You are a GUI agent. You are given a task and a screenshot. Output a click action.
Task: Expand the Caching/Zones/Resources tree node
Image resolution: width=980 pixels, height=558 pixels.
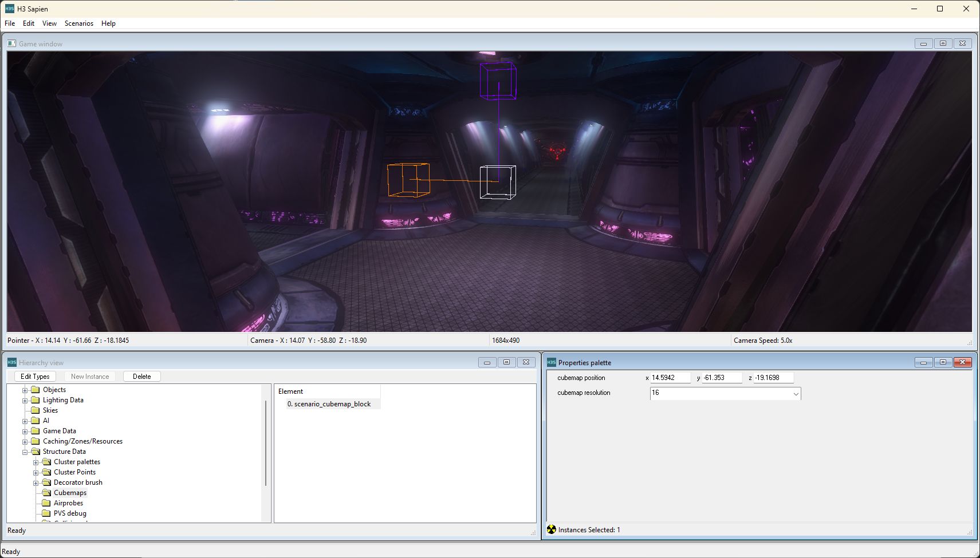[25, 442]
